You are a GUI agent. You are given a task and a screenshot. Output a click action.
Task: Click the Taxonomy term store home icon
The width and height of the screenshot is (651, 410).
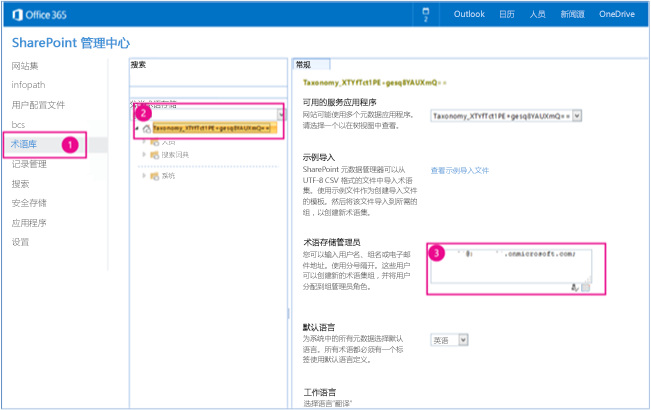[147, 129]
